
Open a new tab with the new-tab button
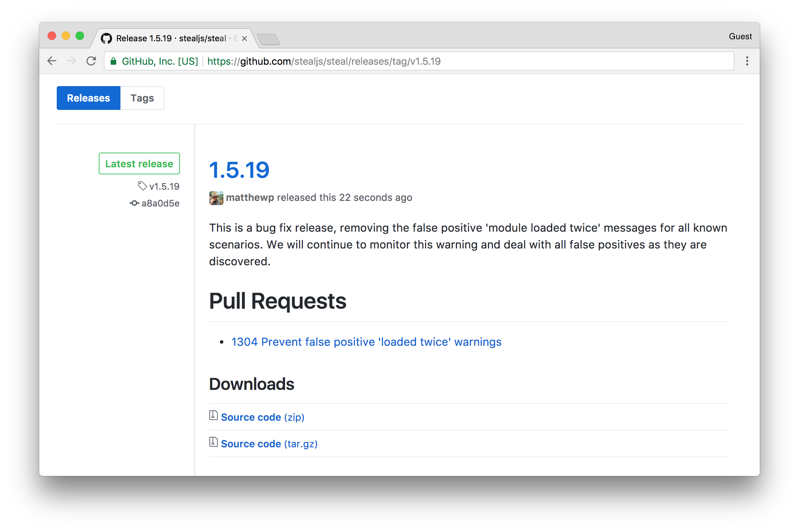268,39
